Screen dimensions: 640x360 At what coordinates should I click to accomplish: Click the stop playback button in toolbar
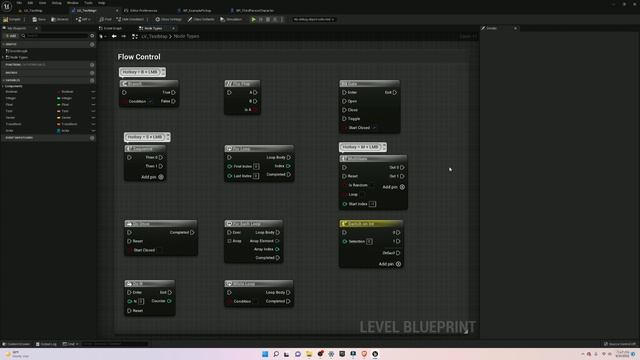click(x=268, y=19)
